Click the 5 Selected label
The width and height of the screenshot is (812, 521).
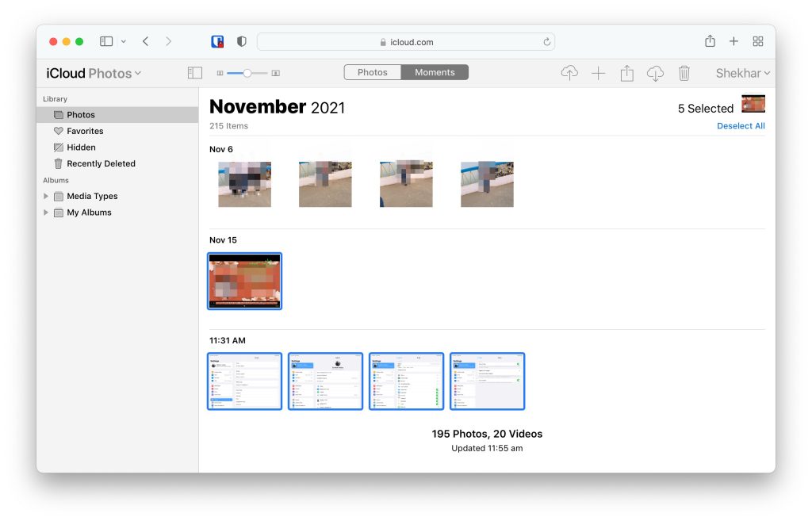pos(705,109)
